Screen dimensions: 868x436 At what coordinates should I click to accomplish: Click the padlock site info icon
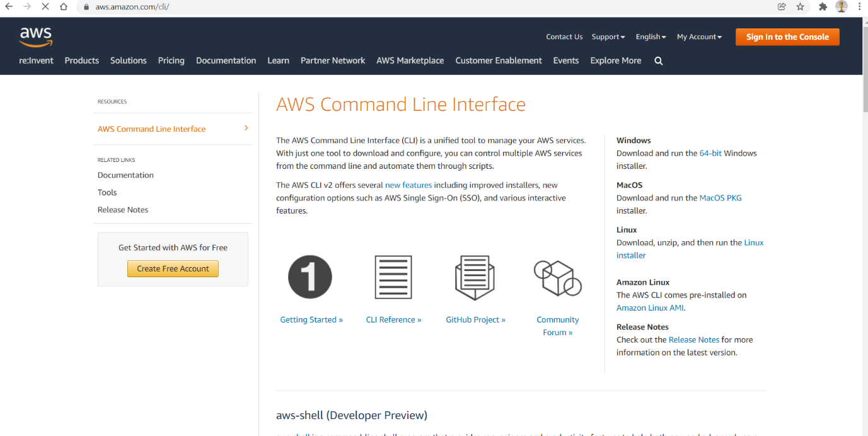click(87, 7)
